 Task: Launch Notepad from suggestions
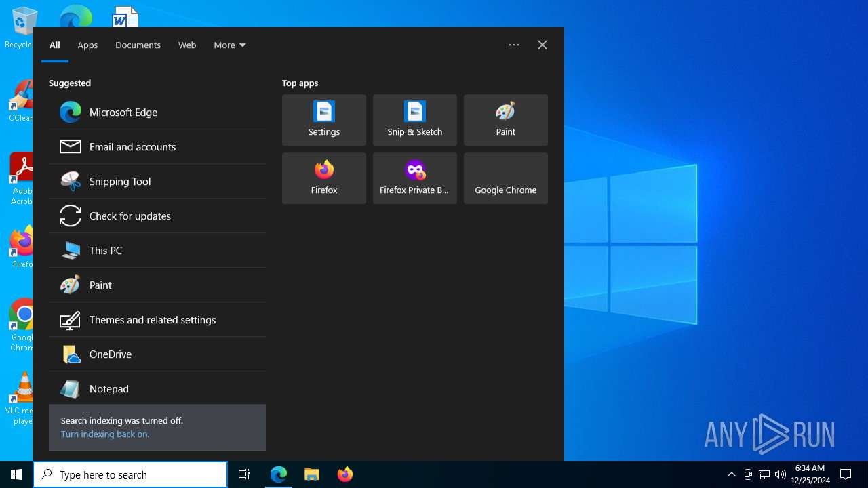[x=157, y=388]
